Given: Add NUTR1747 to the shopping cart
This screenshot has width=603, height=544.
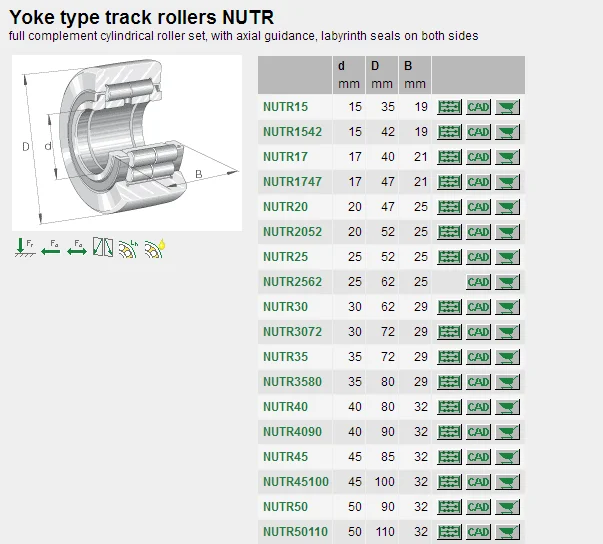Looking at the screenshot, I should tap(507, 182).
